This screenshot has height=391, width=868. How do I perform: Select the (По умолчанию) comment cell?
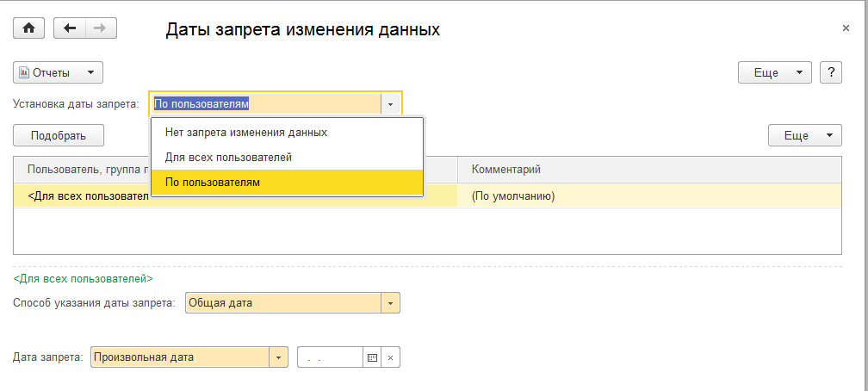coord(513,195)
